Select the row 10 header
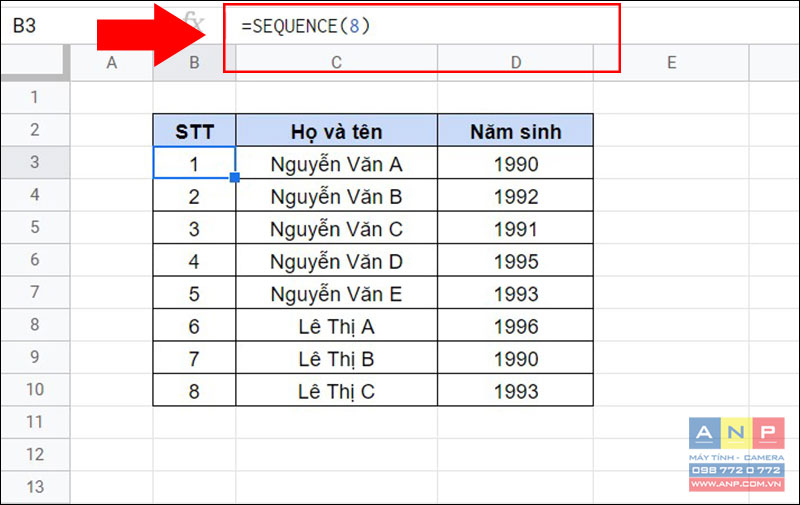800x505 pixels. [x=35, y=390]
